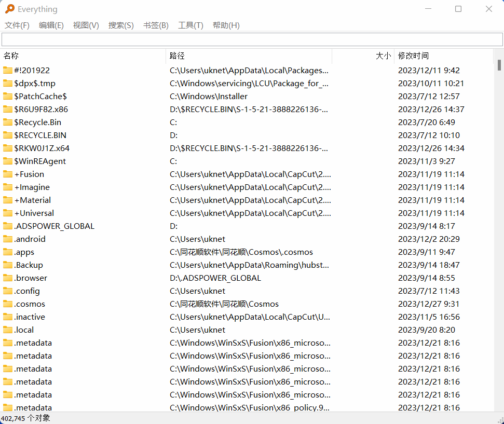Select the $WinREAgent result name

40,161
